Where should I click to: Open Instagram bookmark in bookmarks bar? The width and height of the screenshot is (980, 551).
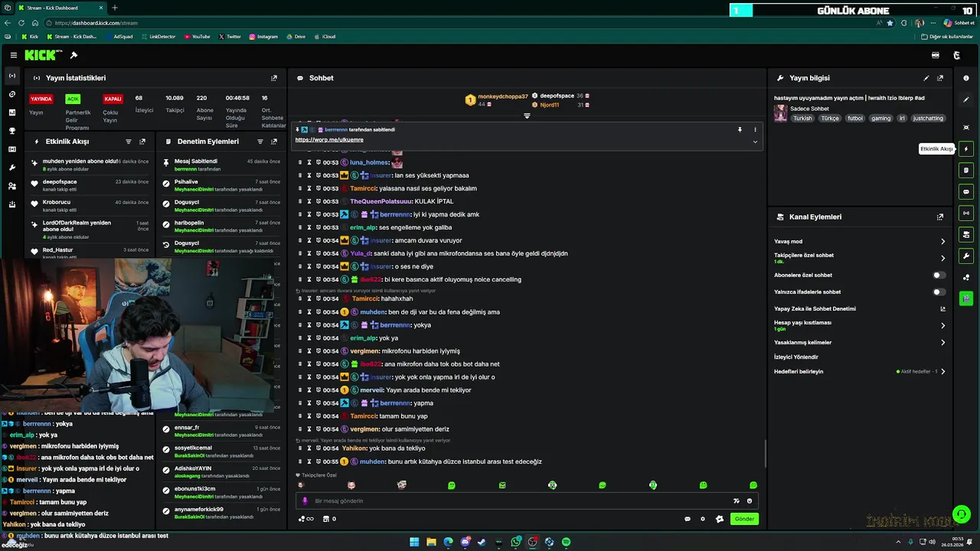point(263,37)
